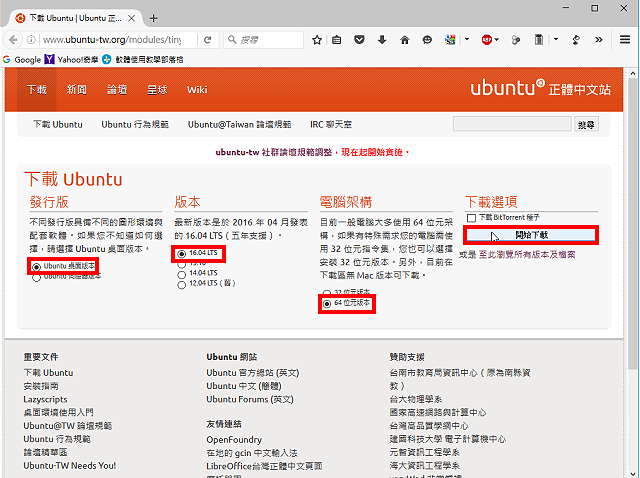Screen dimensions: 640x478
Task: Open Ubuntu-TW Needs You! link
Action: point(70,466)
